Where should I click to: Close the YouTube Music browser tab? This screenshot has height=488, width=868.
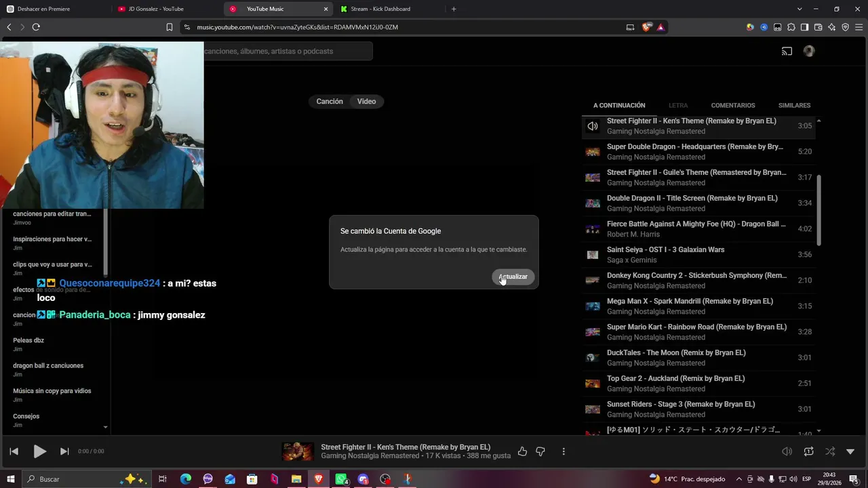coord(325,9)
